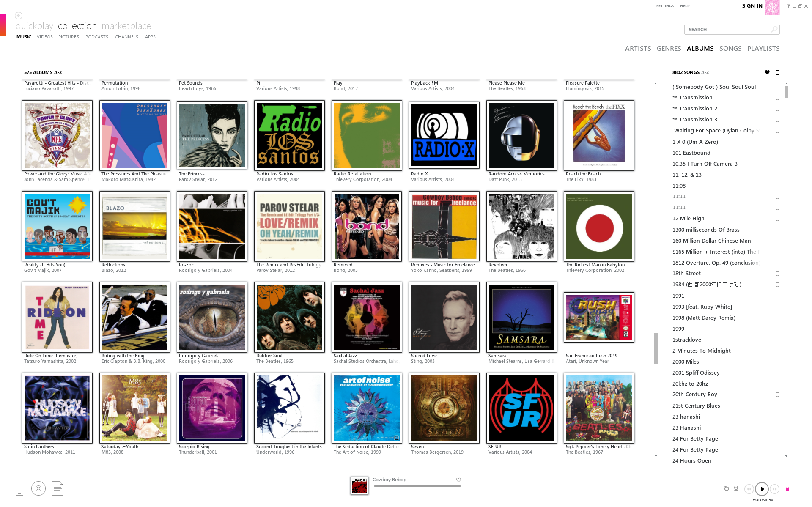
Task: Toggle the heart on Cowboy Bebop track
Action: pos(458,480)
